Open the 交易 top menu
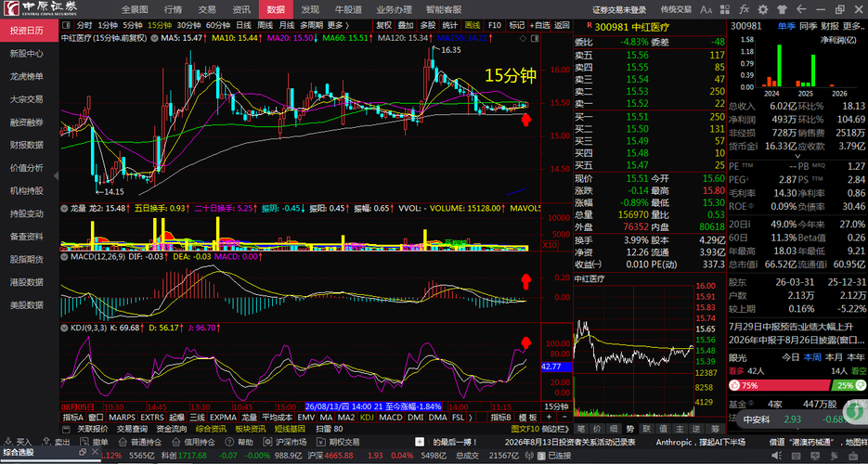Viewport: 868px width, 464px height. pyautogui.click(x=207, y=9)
